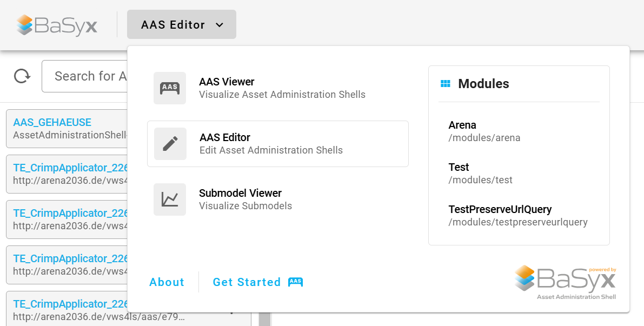Choose the AAS Editor menu entry

coord(277,144)
